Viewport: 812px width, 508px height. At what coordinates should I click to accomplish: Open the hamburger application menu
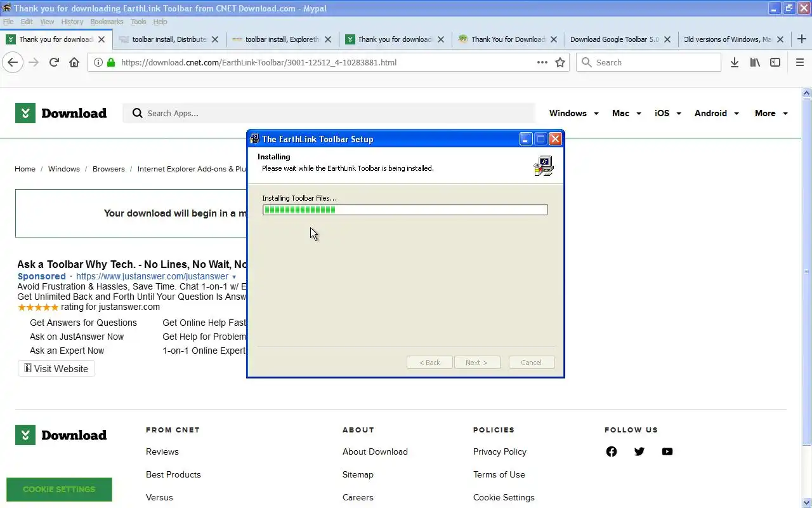[x=800, y=62]
